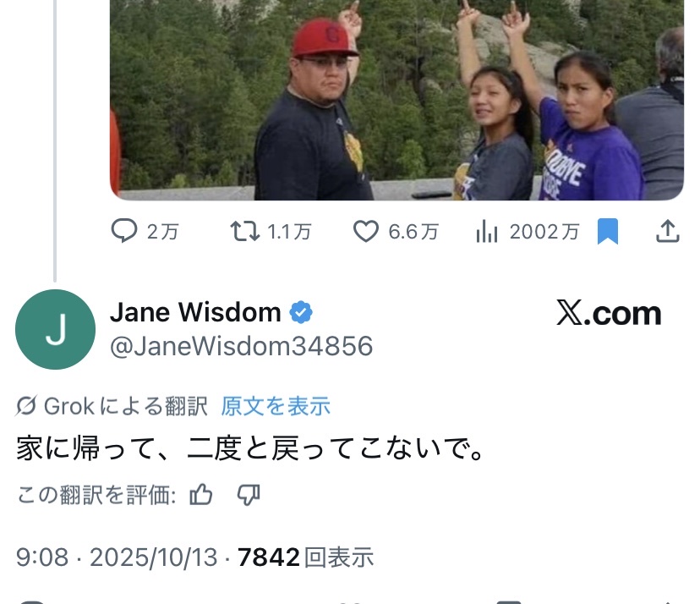Tap the Grok translation slash icon
Image resolution: width=700 pixels, height=604 pixels.
tap(25, 406)
